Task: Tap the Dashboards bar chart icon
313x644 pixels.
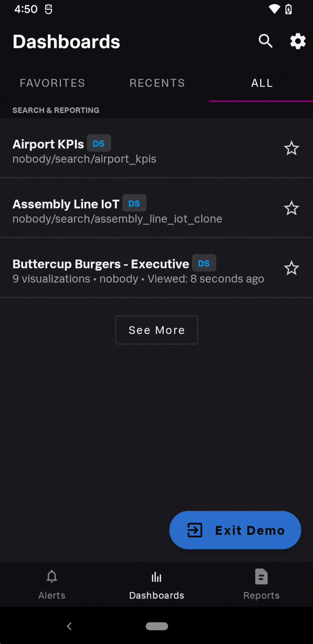Action: click(x=156, y=577)
